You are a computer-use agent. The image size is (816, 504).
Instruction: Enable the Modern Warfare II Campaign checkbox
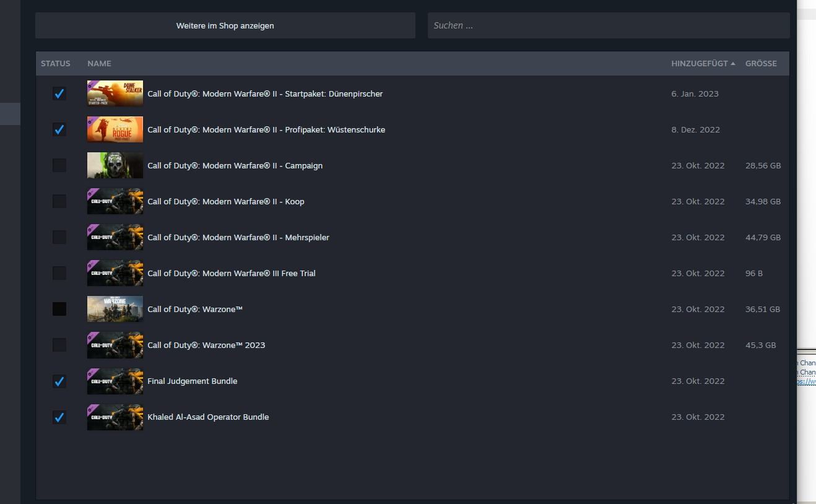tap(59, 165)
